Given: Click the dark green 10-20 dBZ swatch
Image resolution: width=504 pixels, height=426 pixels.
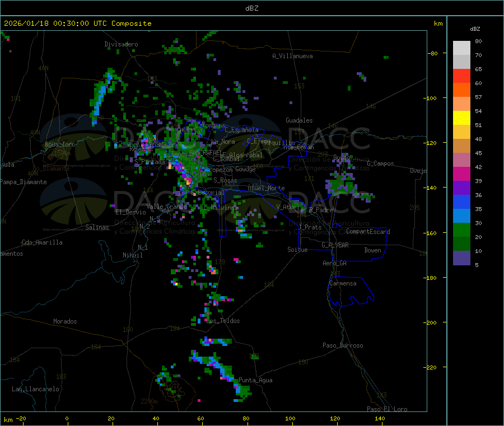Looking at the screenshot, I should tap(461, 244).
